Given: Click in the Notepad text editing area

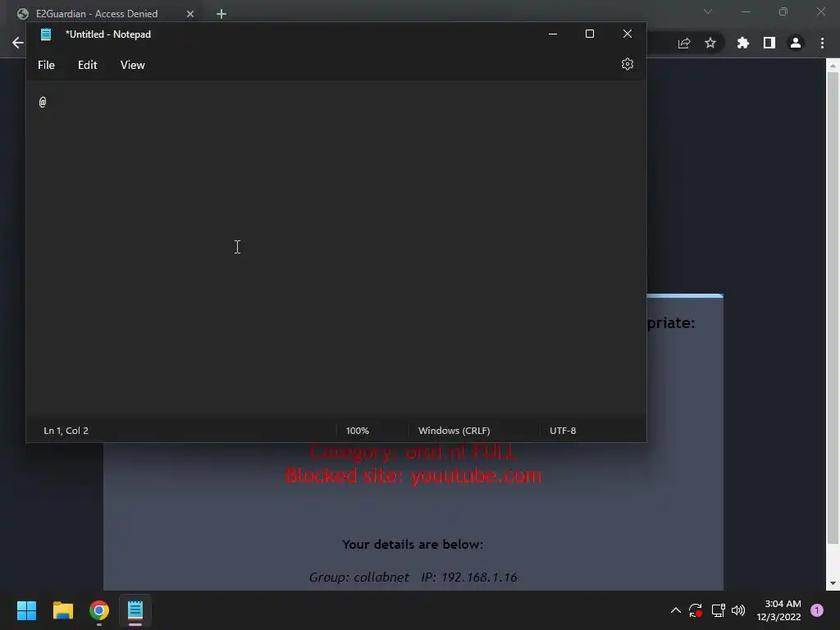Looking at the screenshot, I should (x=336, y=249).
